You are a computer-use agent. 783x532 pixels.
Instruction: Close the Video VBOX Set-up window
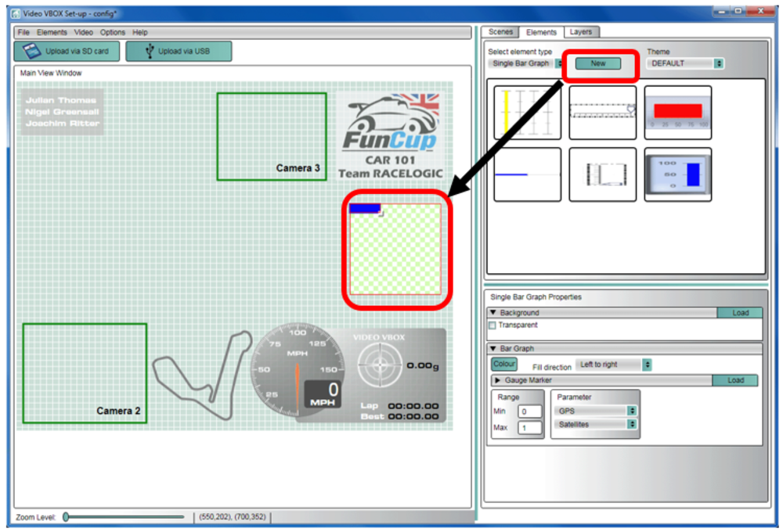(x=760, y=11)
